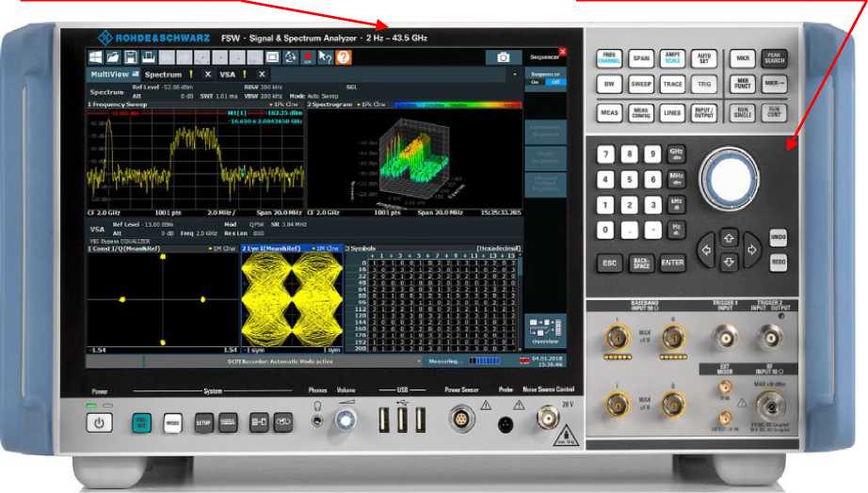Select the VSA channel tab
This screenshot has height=493, width=868.
229,73
